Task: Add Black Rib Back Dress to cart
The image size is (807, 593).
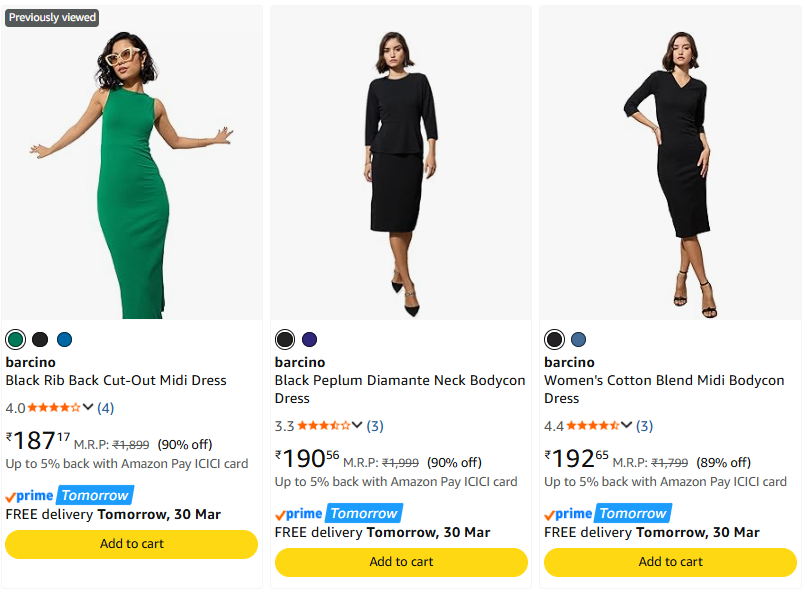Action: click(132, 544)
